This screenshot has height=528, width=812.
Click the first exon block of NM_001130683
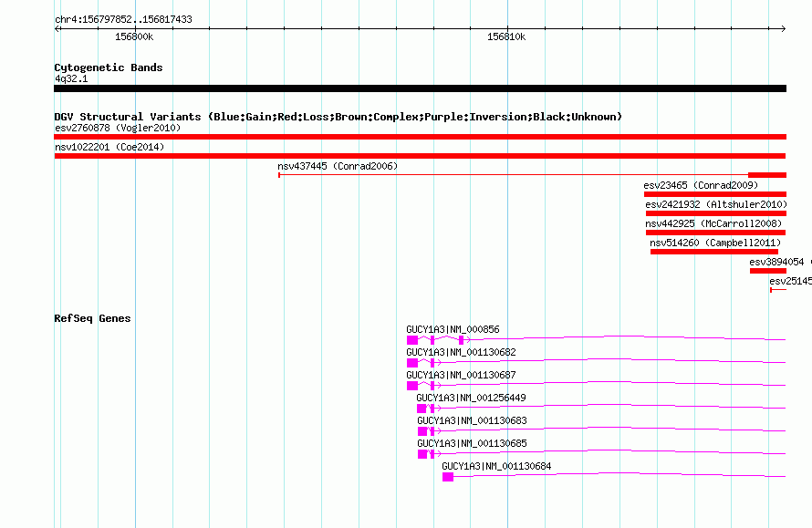pos(422,431)
